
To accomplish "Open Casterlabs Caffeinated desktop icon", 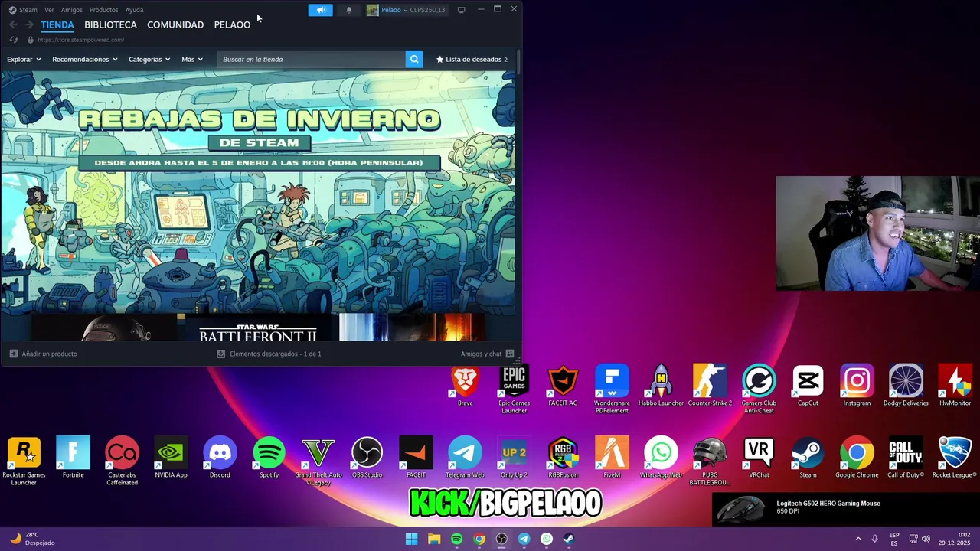I will (122, 461).
